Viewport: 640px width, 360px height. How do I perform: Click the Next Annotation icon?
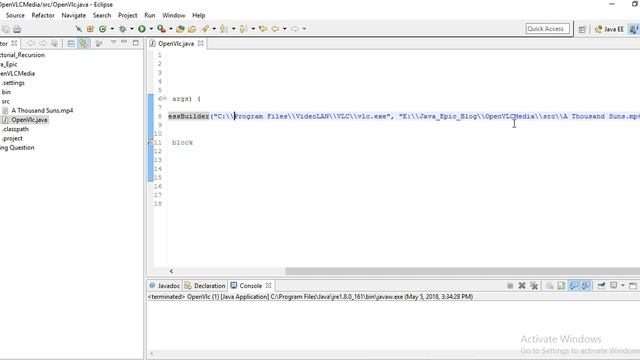[x=224, y=29]
